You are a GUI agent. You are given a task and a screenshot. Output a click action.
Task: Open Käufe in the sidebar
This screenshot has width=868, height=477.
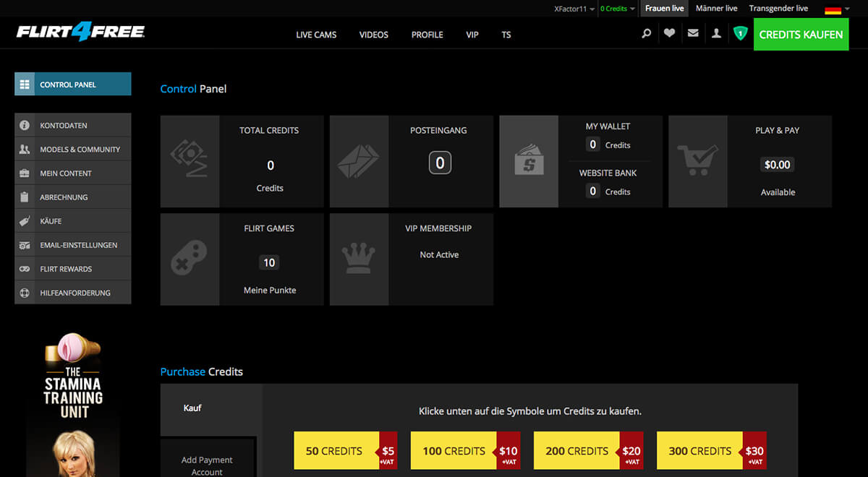(x=73, y=221)
